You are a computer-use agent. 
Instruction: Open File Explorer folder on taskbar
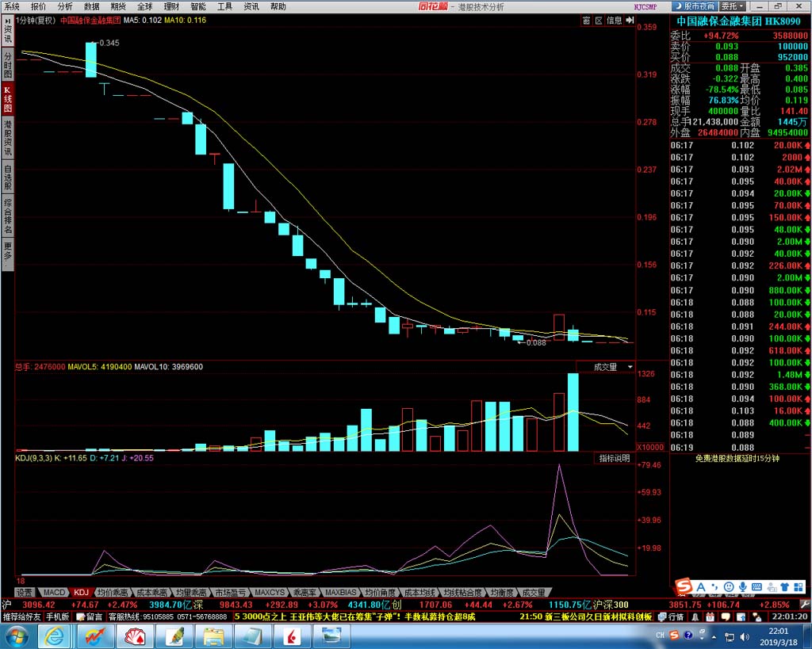tap(213, 636)
